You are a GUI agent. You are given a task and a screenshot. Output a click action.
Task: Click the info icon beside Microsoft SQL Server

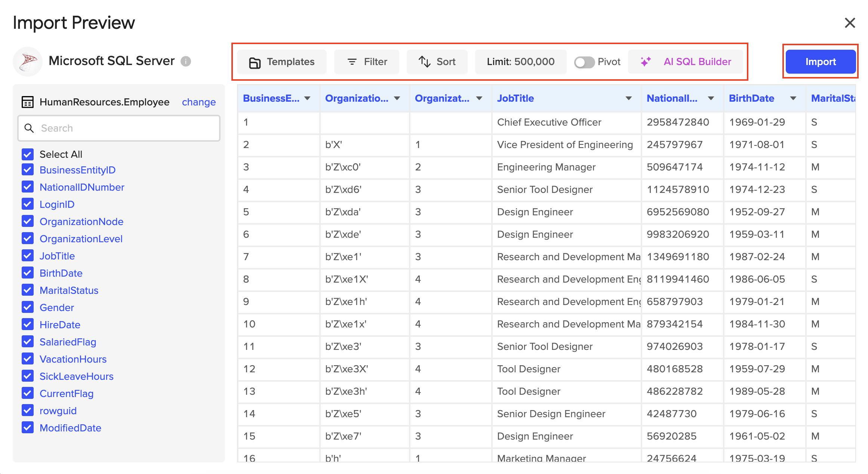click(186, 61)
